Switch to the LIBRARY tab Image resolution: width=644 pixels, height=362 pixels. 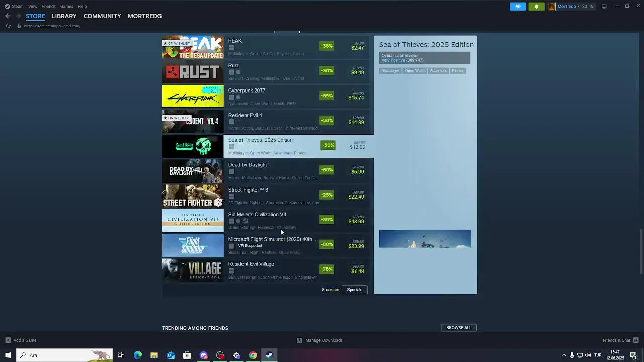coord(64,16)
